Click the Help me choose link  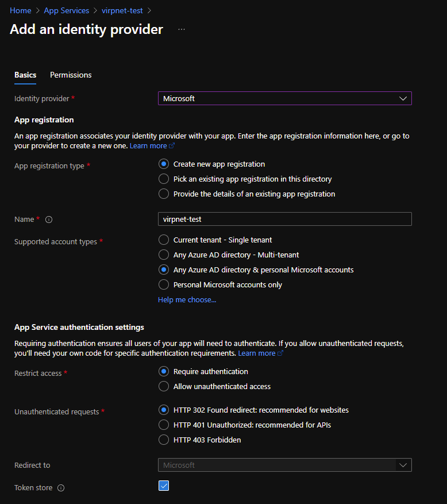pyautogui.click(x=187, y=299)
